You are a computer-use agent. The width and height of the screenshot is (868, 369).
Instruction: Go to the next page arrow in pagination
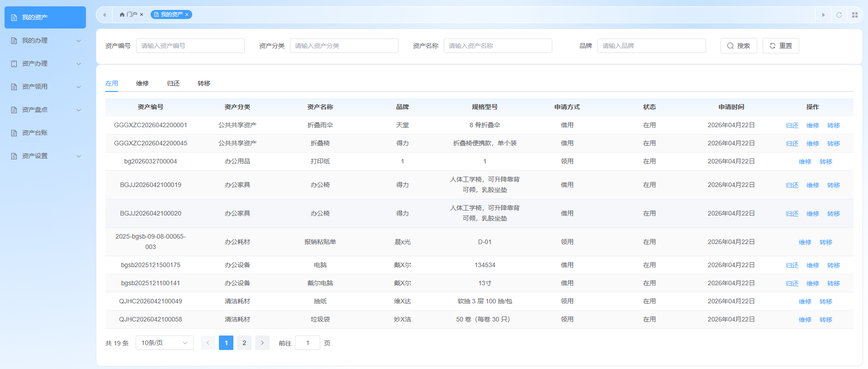click(x=262, y=343)
